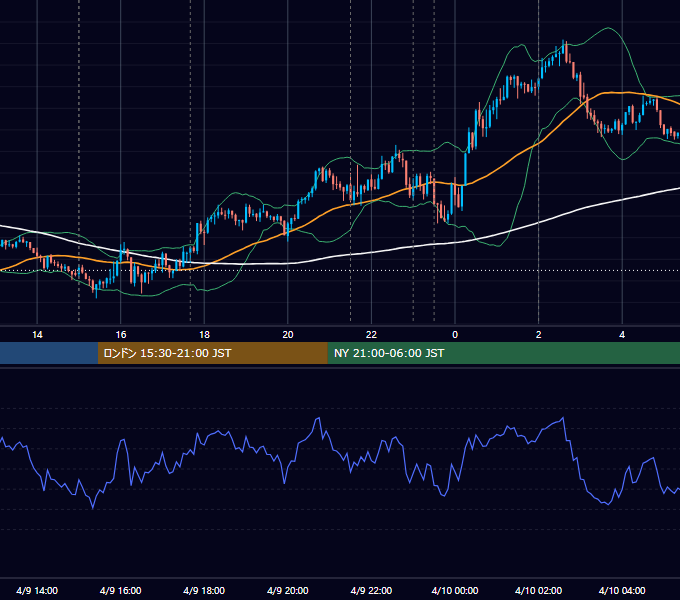Click the hour 4 axis label
This screenshot has width=680, height=600.
pos(622,335)
